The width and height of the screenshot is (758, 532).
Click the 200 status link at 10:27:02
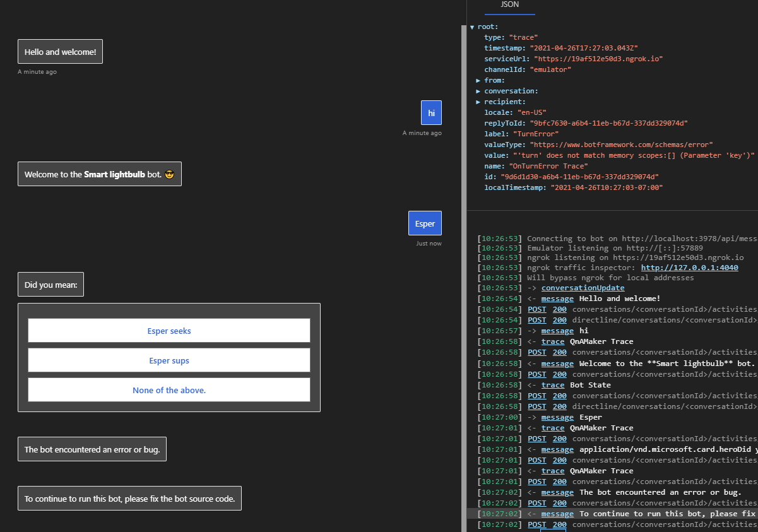coord(559,502)
